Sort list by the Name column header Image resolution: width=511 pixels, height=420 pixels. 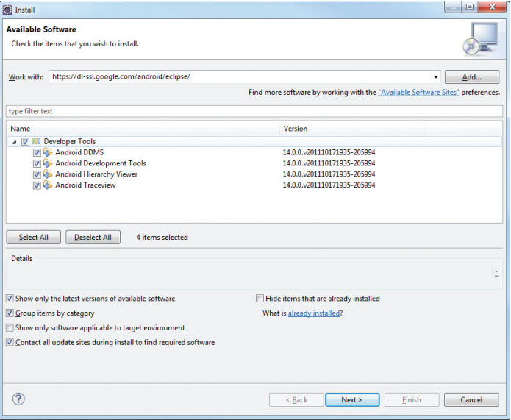click(x=143, y=129)
